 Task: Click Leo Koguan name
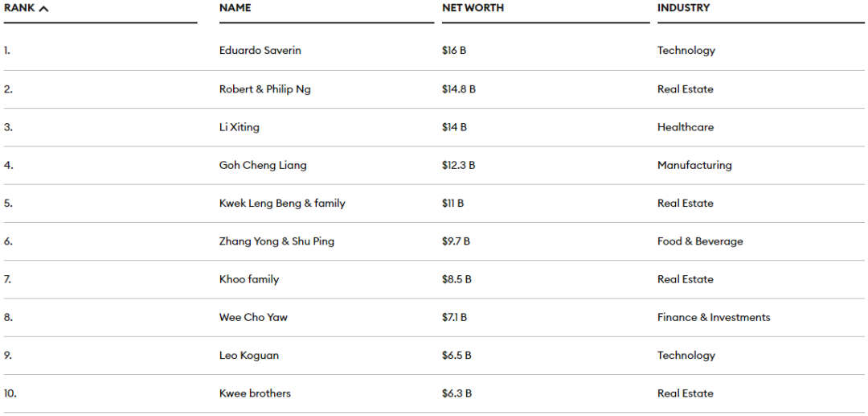(x=248, y=356)
